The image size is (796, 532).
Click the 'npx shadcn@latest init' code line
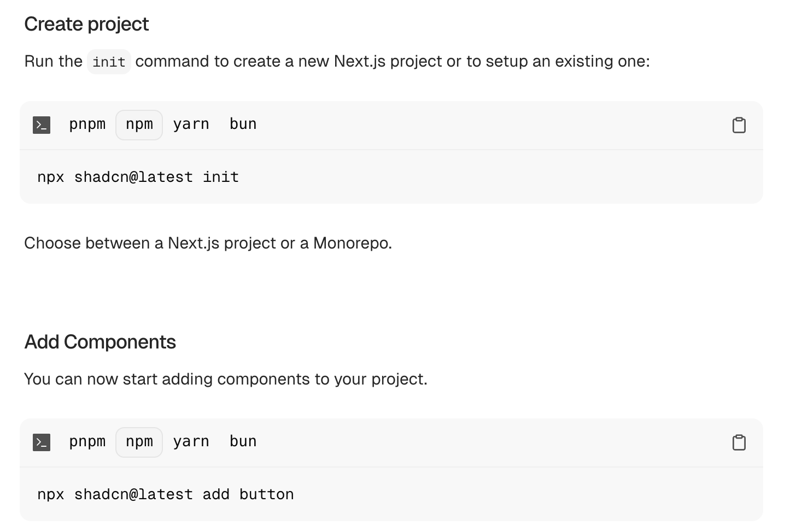(138, 177)
